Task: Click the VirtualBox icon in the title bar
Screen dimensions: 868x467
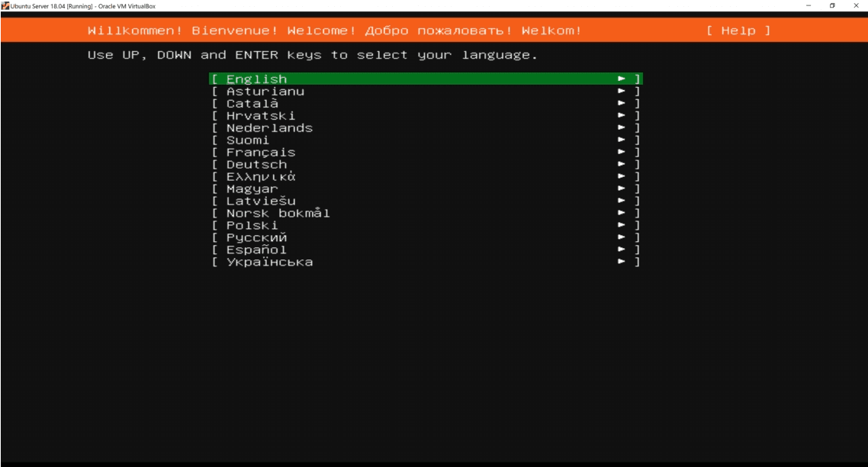Action: pyautogui.click(x=7, y=4)
